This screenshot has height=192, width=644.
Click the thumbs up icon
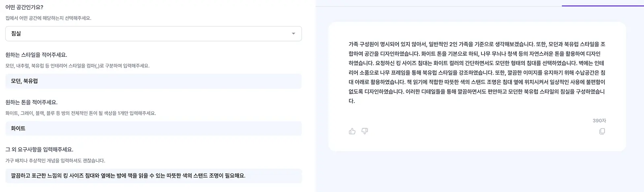[352, 131]
